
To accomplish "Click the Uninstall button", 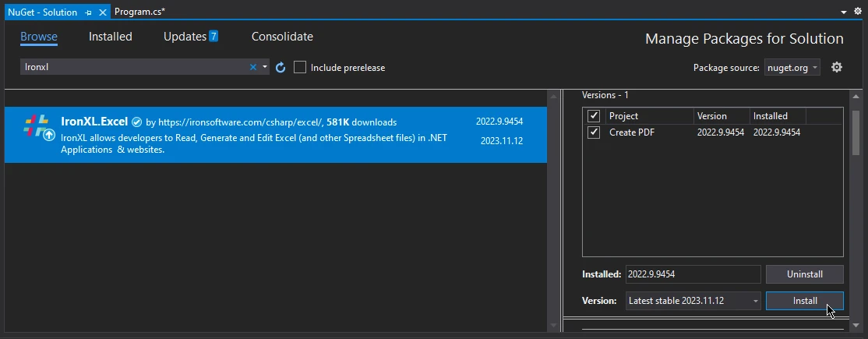I will (x=804, y=274).
